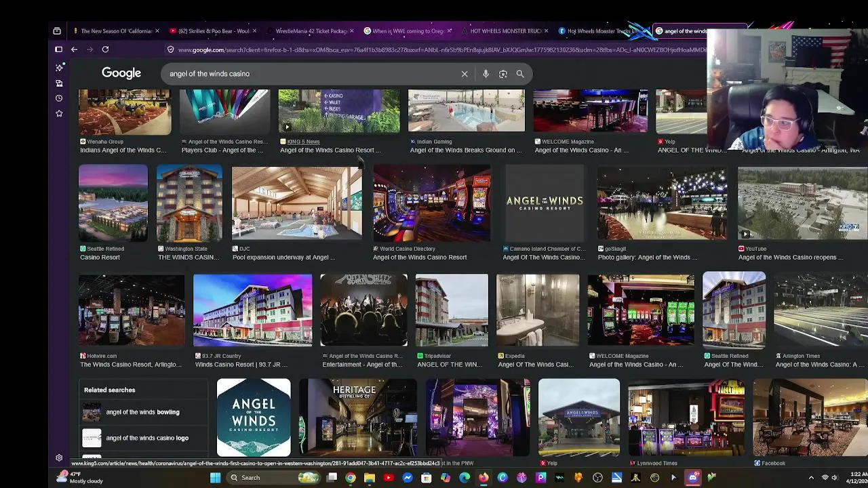
Task: Open the teal Angel of the Winds logo thumbnail
Action: [x=254, y=418]
